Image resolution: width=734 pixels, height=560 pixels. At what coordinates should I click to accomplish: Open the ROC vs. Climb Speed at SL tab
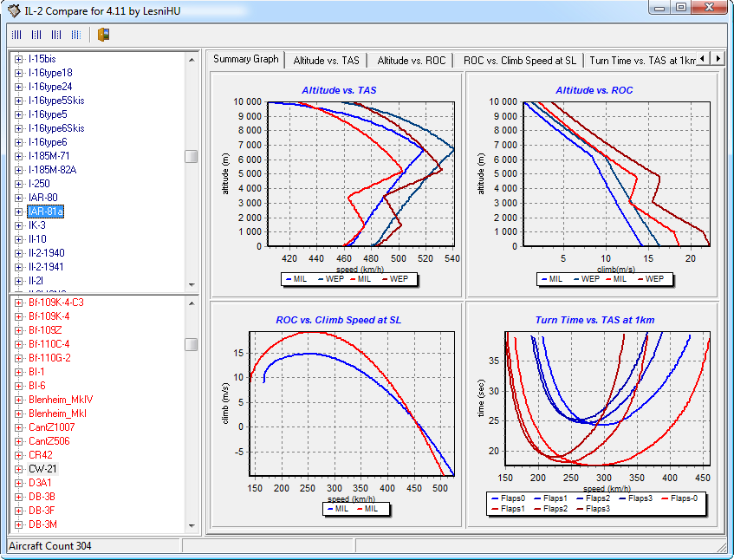click(x=519, y=60)
